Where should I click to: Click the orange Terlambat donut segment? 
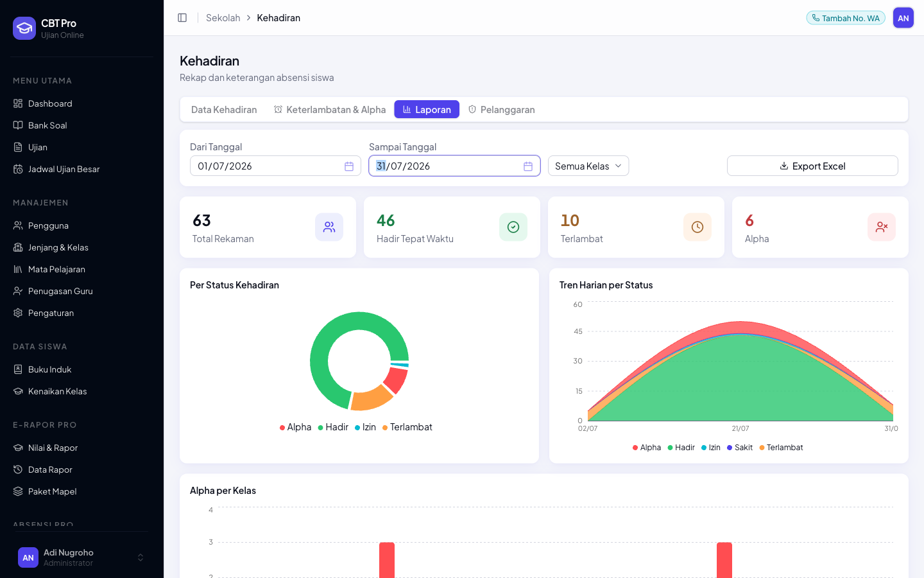point(371,398)
